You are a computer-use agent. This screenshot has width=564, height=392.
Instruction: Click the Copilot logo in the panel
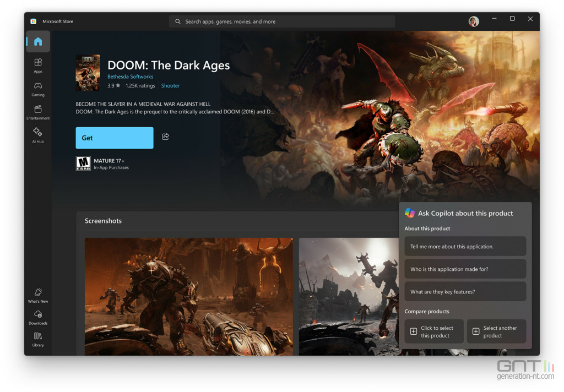click(x=410, y=213)
